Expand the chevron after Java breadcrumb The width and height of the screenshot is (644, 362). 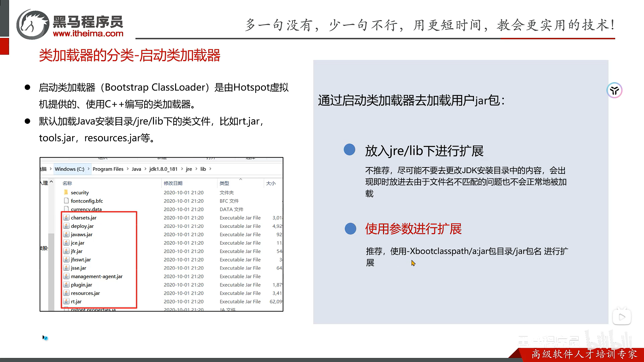145,169
